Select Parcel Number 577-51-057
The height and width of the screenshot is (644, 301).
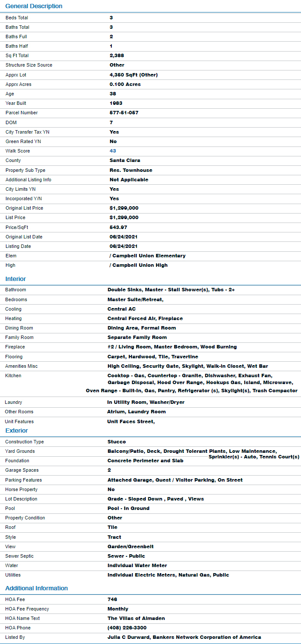[x=124, y=113]
